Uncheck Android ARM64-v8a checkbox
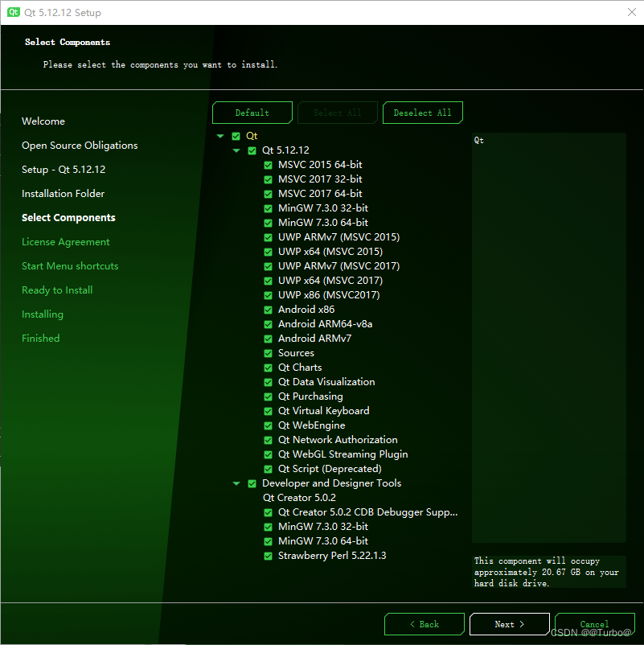Viewport: 644px width, 645px height. click(268, 324)
